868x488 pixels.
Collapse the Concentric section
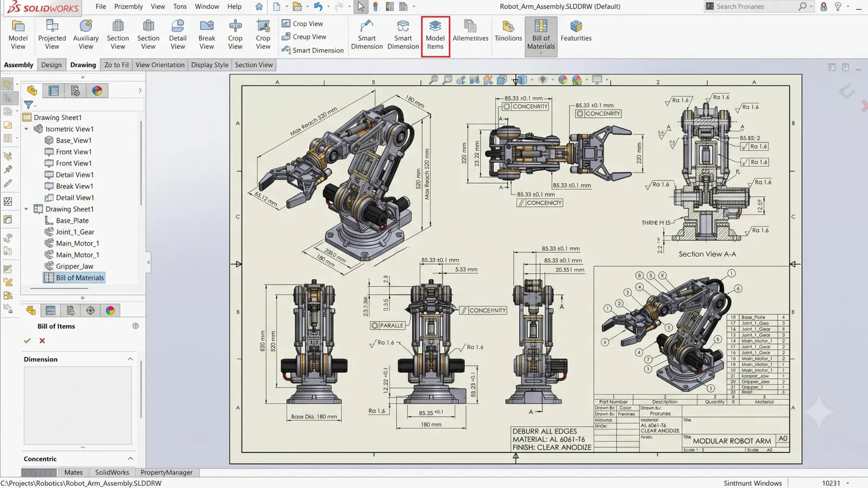tap(130, 459)
